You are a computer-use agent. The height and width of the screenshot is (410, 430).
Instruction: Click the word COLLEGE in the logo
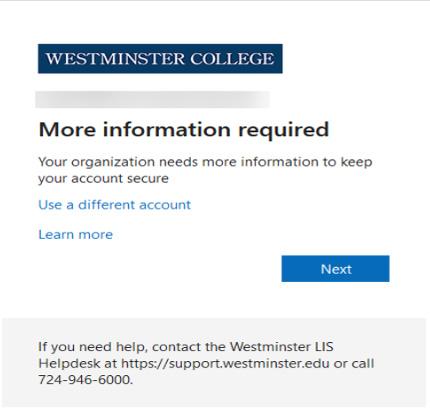pos(232,59)
